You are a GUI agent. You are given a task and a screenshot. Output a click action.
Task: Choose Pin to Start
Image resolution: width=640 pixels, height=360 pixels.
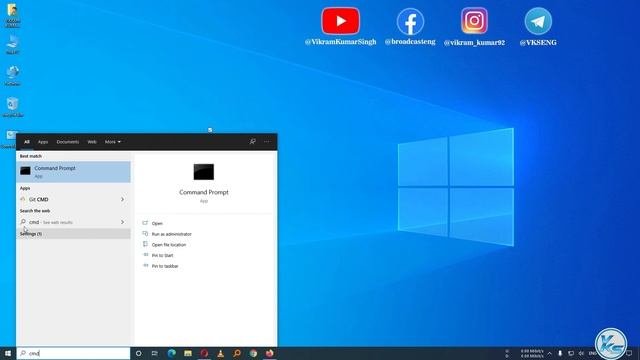pos(162,255)
